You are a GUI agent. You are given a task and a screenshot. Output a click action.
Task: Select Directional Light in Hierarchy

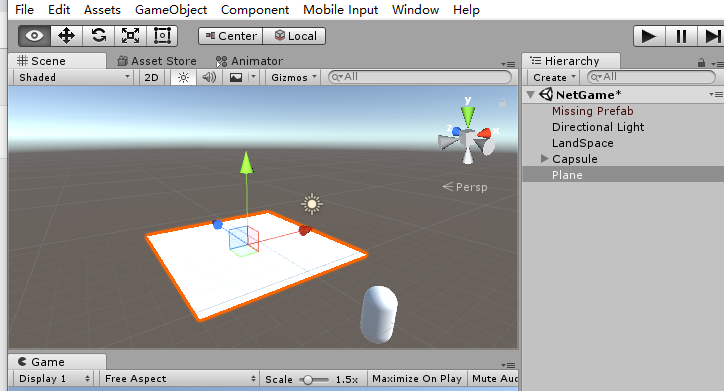click(x=598, y=127)
